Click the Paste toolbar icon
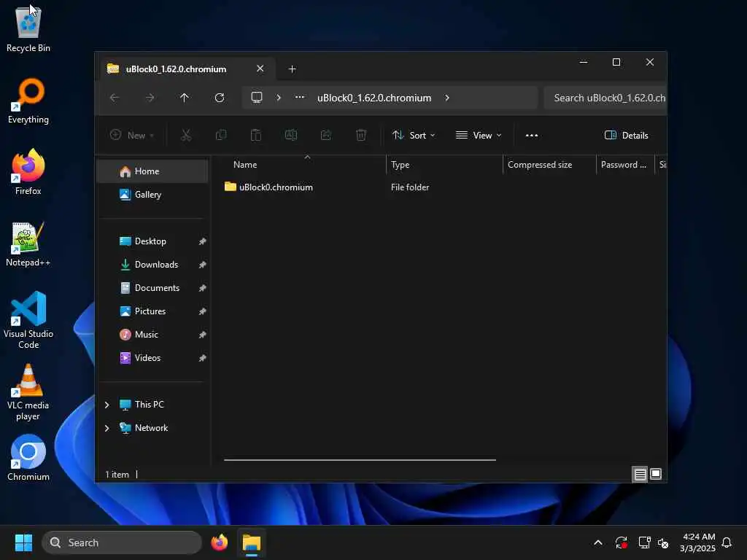Image resolution: width=747 pixels, height=560 pixels. (x=256, y=135)
